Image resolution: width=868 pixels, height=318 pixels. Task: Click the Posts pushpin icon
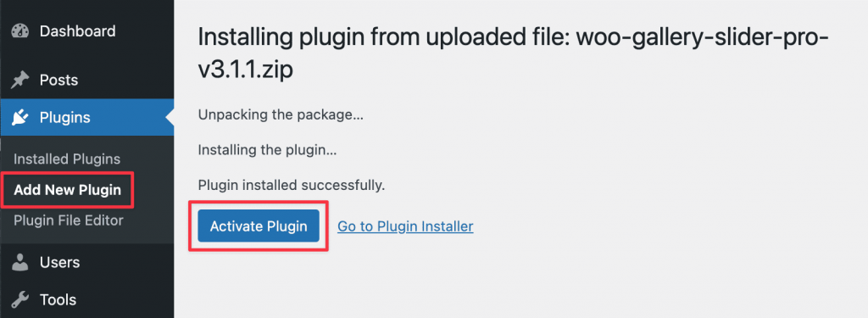[x=20, y=81]
